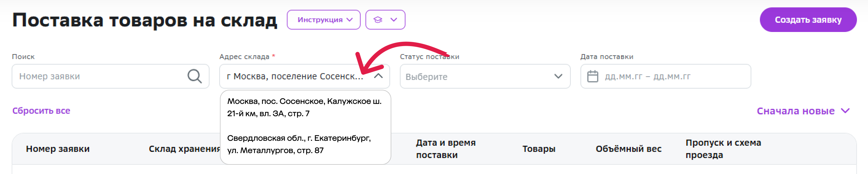This screenshot has width=868, height=174.
Task: Open the Инструкция dropdown
Action: click(323, 20)
